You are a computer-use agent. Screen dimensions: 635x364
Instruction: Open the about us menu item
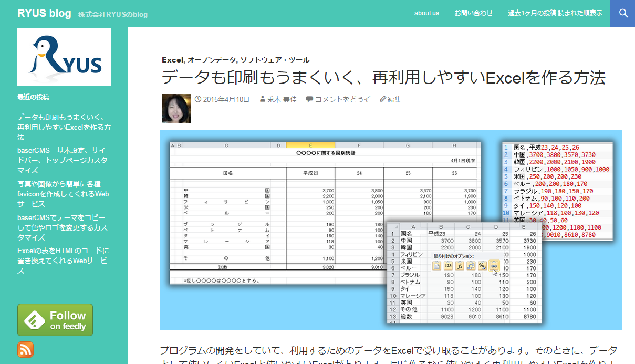click(426, 13)
